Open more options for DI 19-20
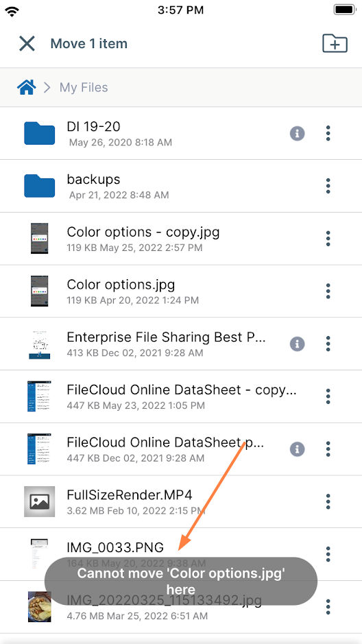This screenshot has width=362, height=644. (x=328, y=133)
